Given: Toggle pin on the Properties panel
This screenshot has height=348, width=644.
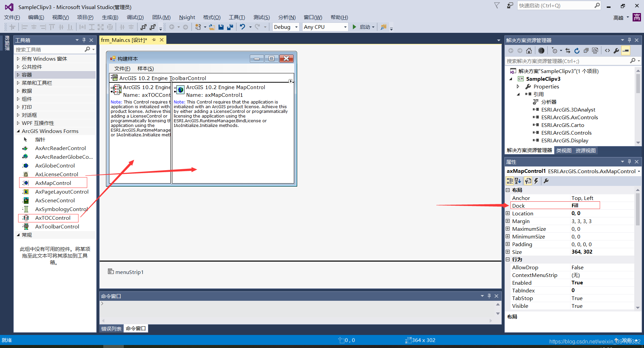Looking at the screenshot, I should (629, 161).
